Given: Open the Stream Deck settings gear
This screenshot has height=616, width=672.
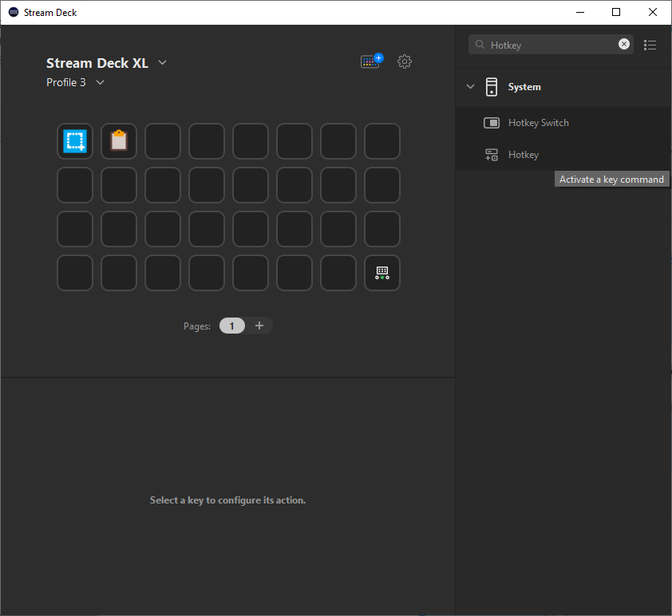Looking at the screenshot, I should click(405, 61).
